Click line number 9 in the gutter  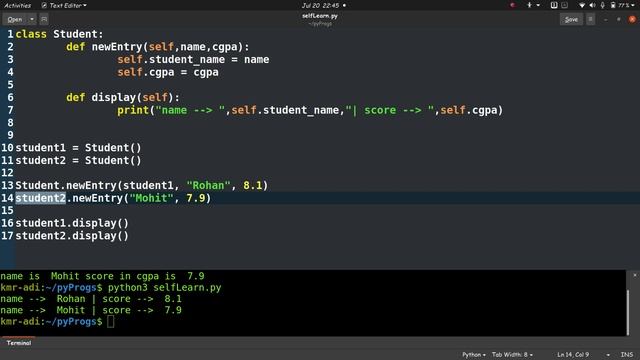click(x=10, y=135)
